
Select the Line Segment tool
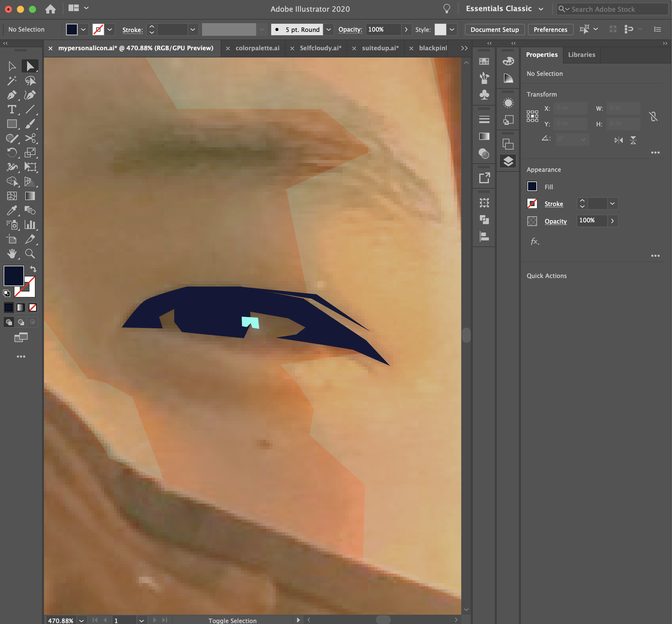30,110
